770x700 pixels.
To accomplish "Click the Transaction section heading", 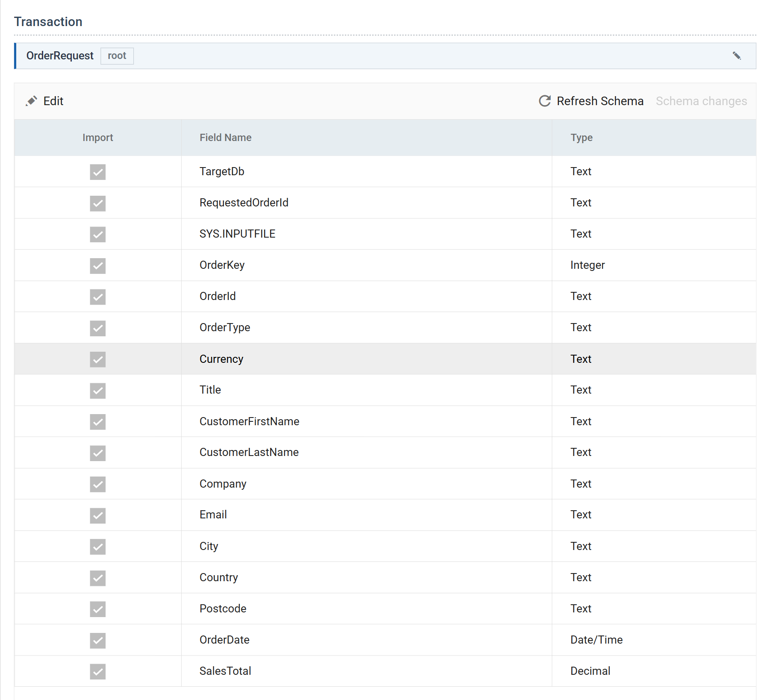I will point(48,22).
